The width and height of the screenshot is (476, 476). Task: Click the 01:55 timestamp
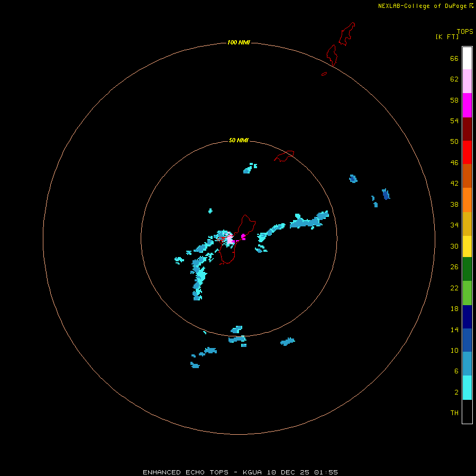[x=326, y=472]
